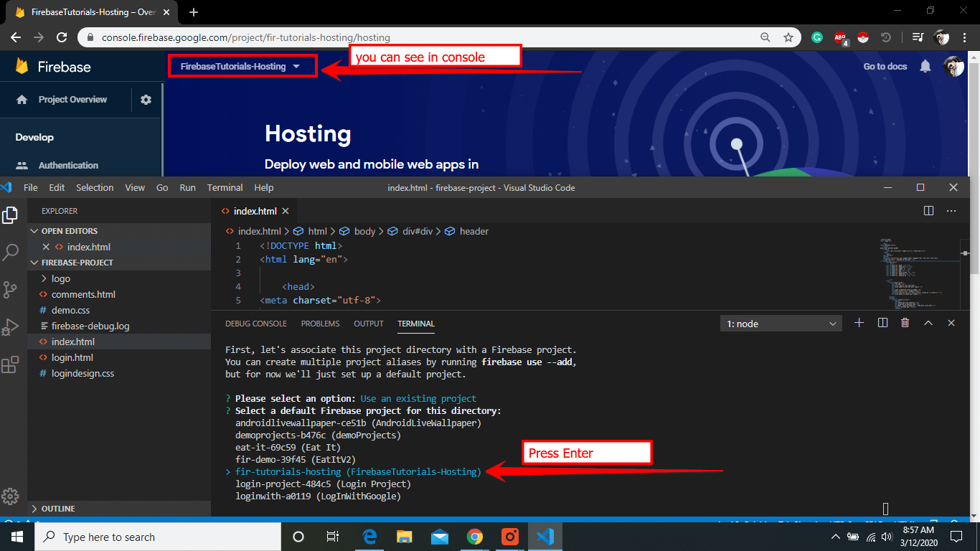Screen dimensions: 980x551
Task: Open Microsoft Edge from taskbar
Action: click(x=369, y=537)
